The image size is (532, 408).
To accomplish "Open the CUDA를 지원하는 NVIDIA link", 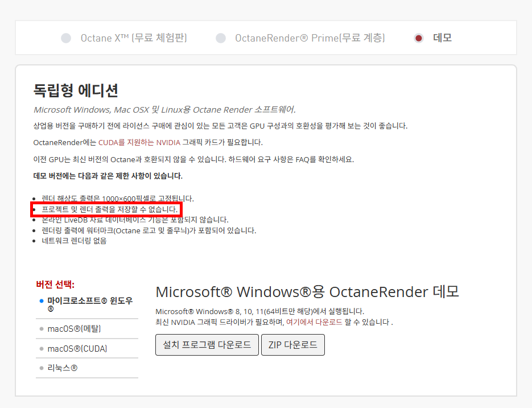I will pos(139,143).
